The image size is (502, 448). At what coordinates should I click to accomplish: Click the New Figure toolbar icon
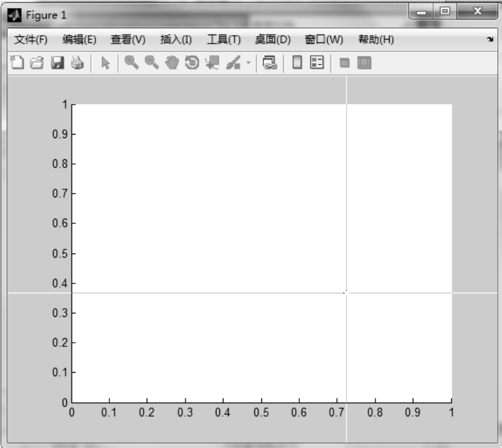coord(18,63)
